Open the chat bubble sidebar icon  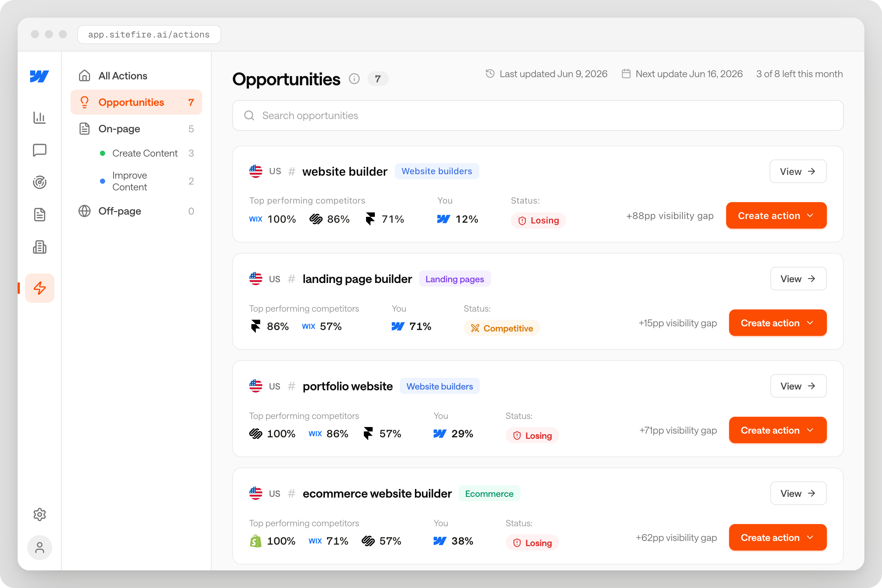[39, 150]
